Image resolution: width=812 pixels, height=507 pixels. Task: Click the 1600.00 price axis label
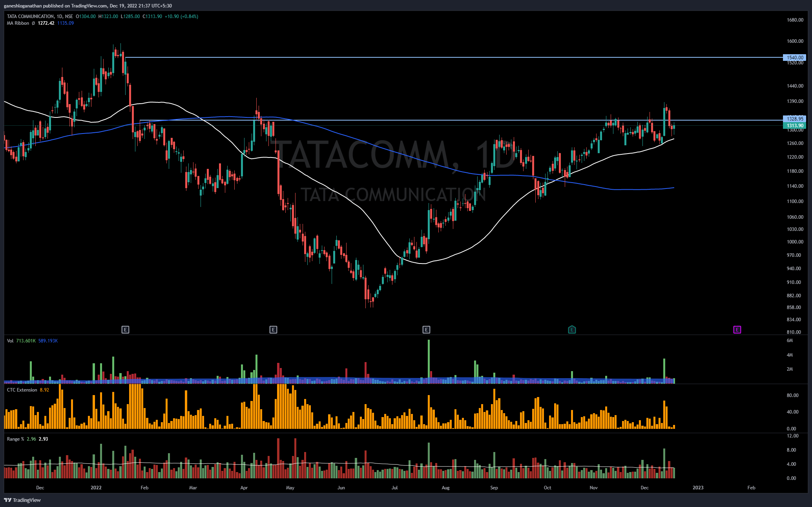point(795,41)
